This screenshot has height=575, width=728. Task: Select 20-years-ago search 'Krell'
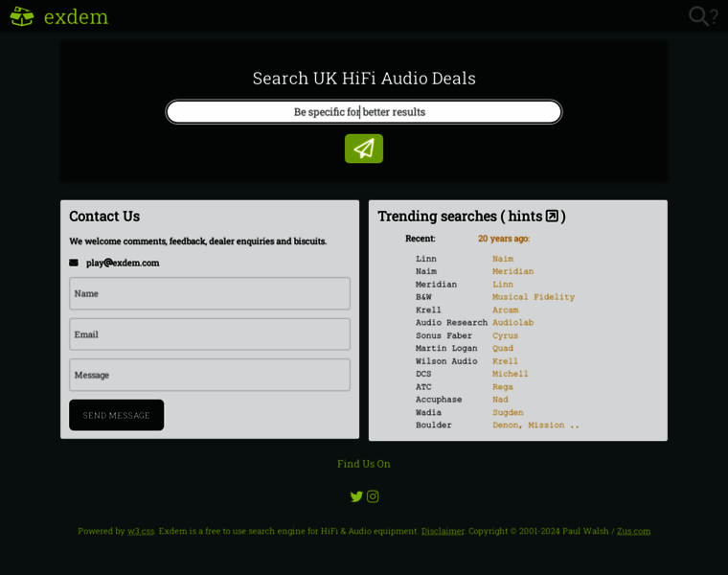click(505, 361)
